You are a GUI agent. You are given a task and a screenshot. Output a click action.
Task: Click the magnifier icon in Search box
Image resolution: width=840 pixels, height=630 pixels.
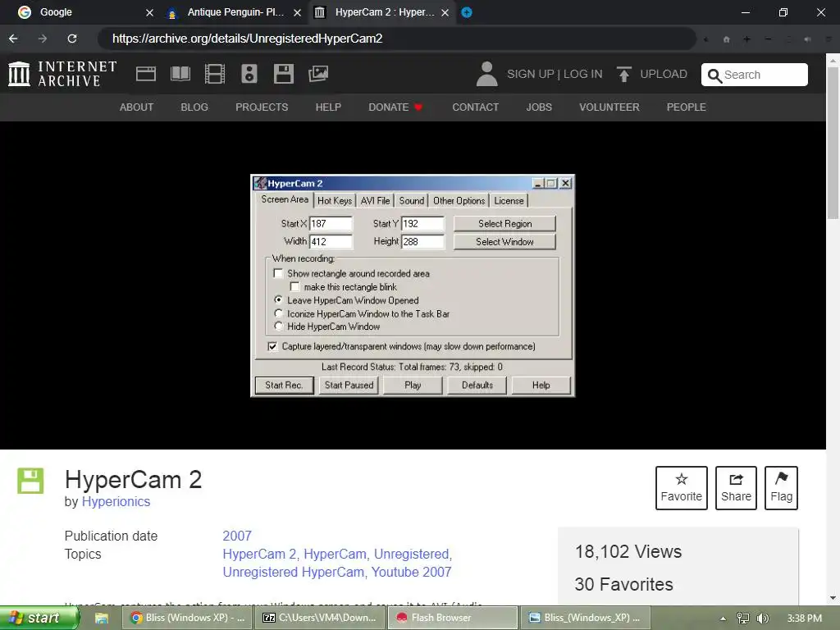714,75
